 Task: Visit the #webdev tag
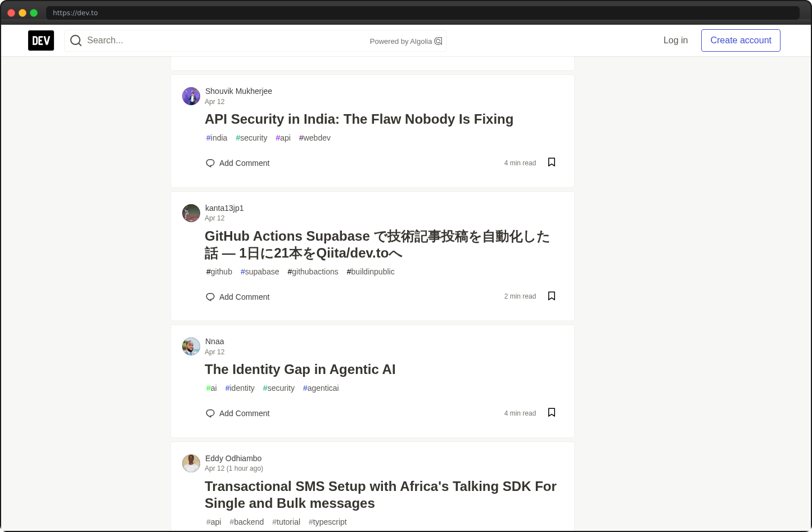coord(314,138)
